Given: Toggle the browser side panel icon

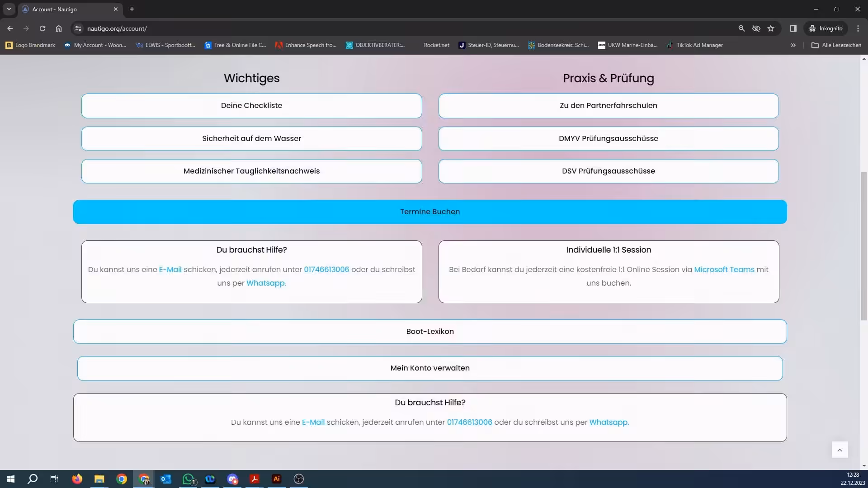Looking at the screenshot, I should 793,28.
